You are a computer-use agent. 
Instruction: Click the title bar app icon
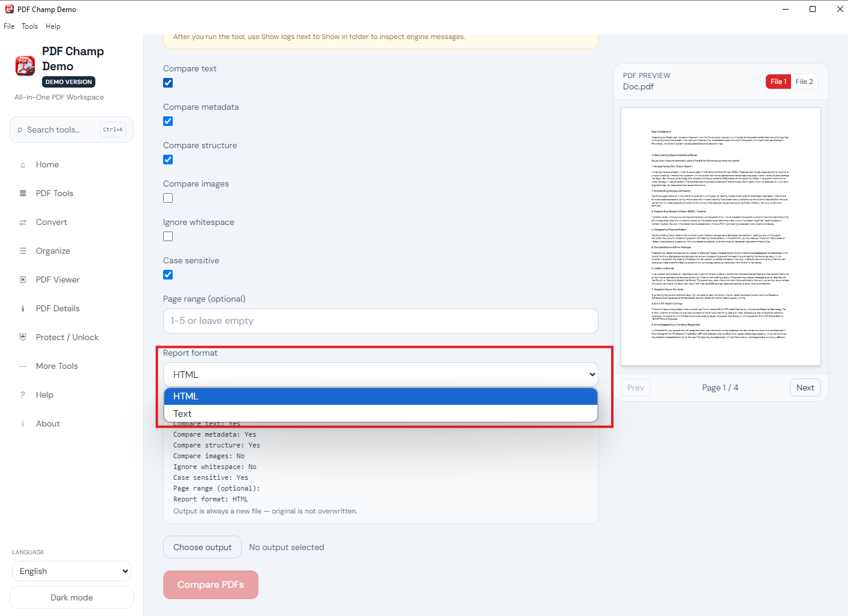(10, 9)
